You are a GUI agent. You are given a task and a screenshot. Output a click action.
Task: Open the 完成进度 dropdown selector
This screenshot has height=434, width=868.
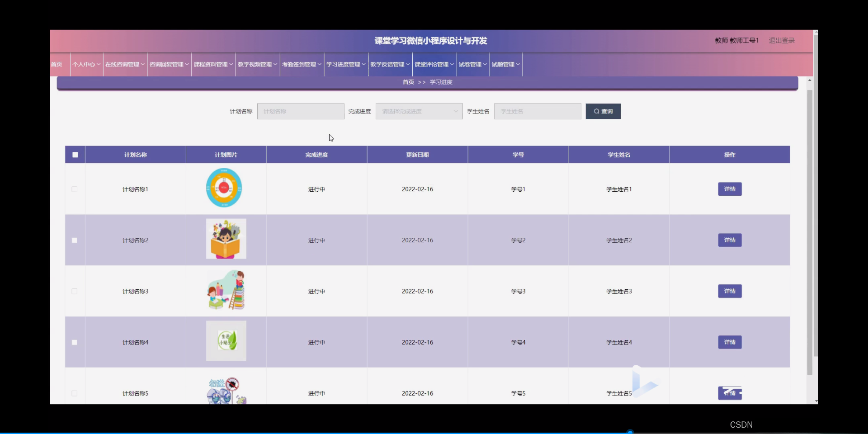(x=418, y=111)
